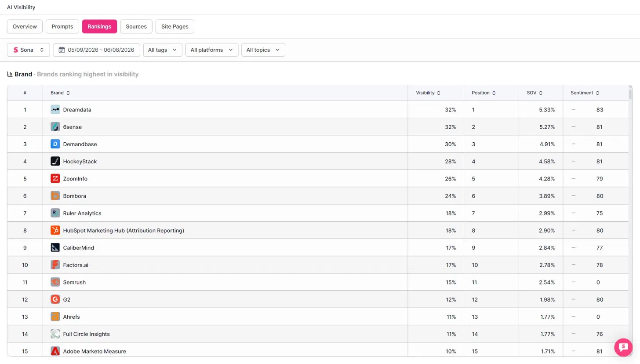Viewport: 640px width, 364px height.
Task: Open the All tags filter dropdown
Action: click(x=163, y=50)
